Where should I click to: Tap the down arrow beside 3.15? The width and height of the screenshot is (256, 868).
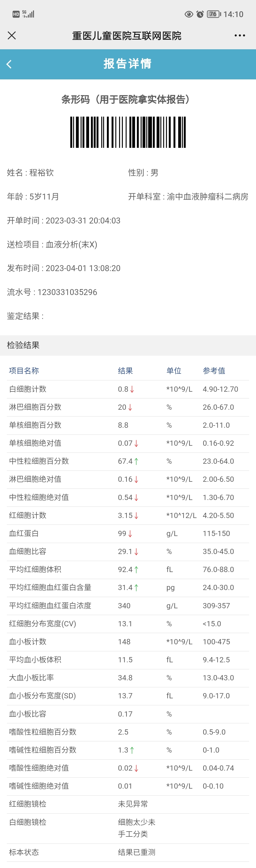click(137, 516)
